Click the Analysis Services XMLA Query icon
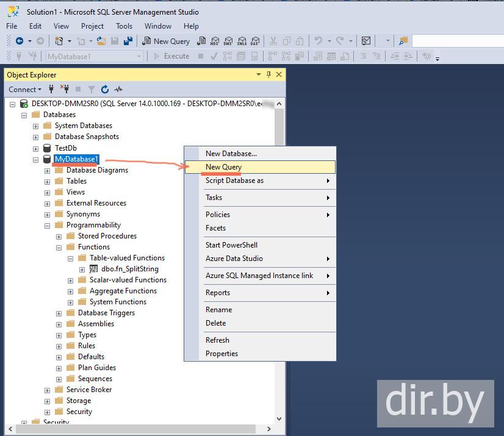504x436 pixels. click(242, 41)
